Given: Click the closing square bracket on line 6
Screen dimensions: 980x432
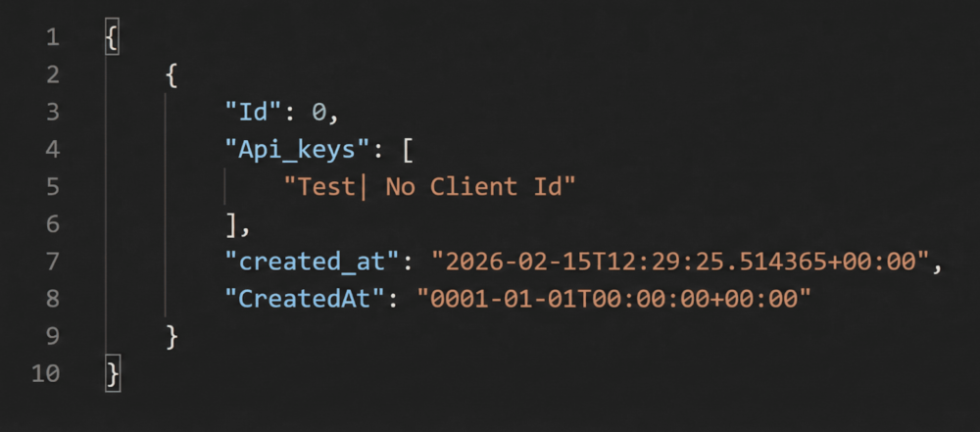Looking at the screenshot, I should tap(233, 224).
